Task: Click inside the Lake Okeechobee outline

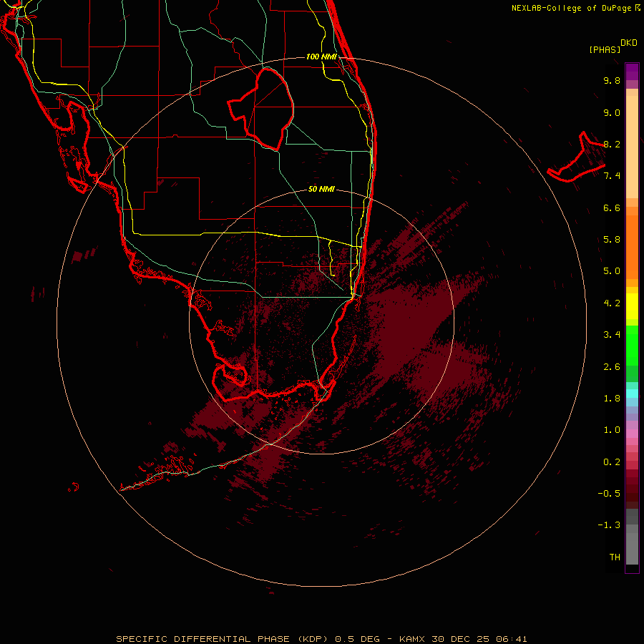Action: point(269,109)
